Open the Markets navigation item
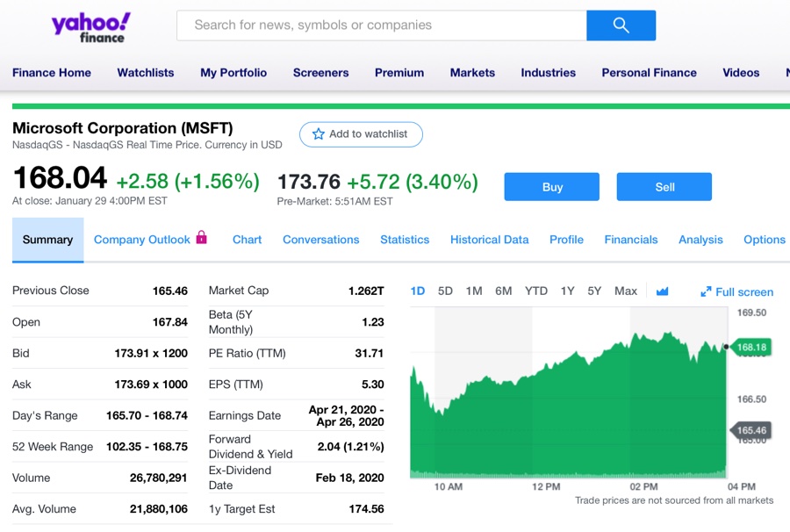Screen dimensions: 790x532 pos(472,73)
